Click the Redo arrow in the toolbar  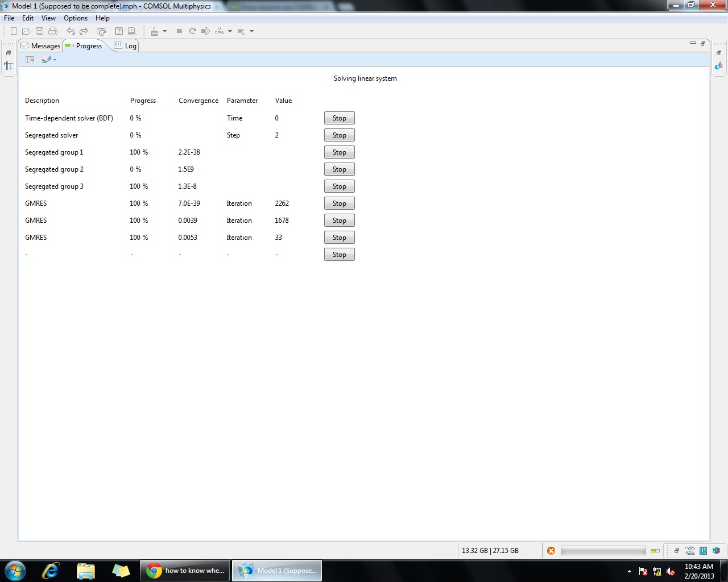tap(84, 31)
